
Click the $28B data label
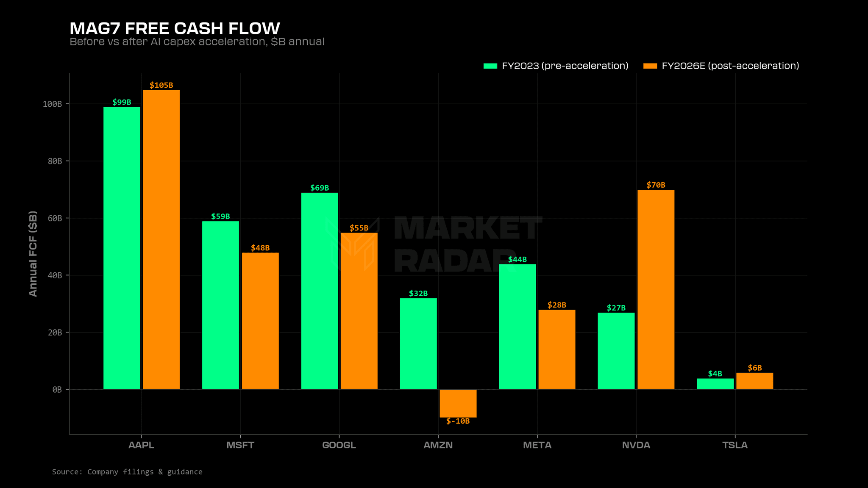[557, 305]
